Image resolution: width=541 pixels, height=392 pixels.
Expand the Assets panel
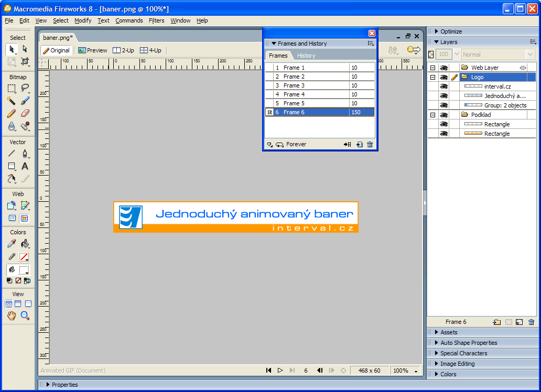pos(437,332)
